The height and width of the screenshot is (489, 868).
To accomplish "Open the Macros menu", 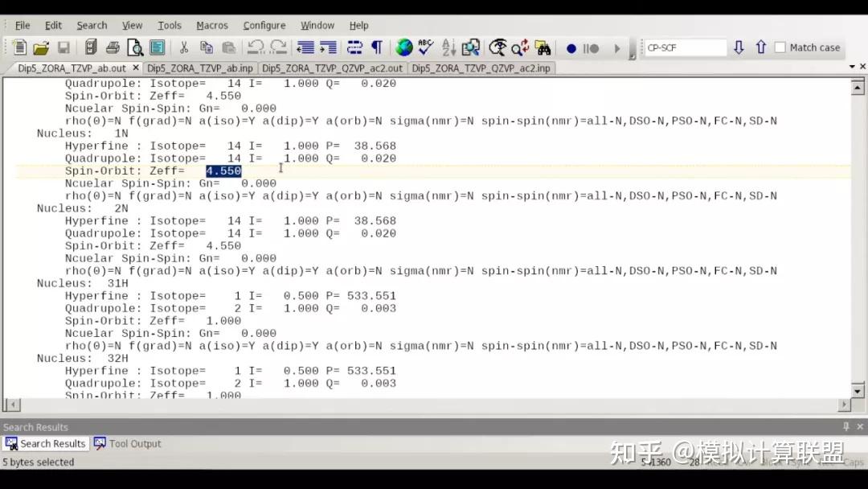I will coord(212,26).
